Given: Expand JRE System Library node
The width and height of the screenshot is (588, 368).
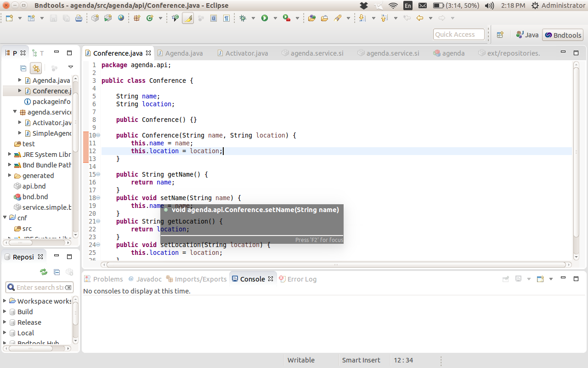Looking at the screenshot, I should [10, 154].
